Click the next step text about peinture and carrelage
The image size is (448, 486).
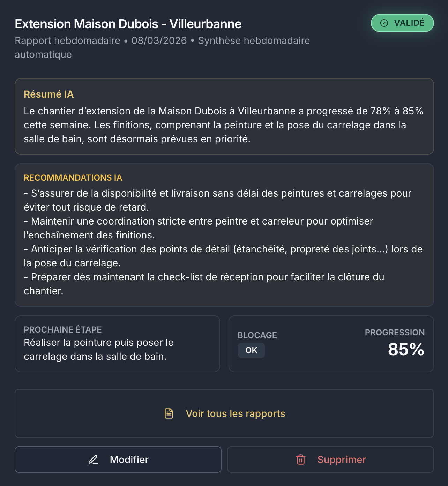98,349
